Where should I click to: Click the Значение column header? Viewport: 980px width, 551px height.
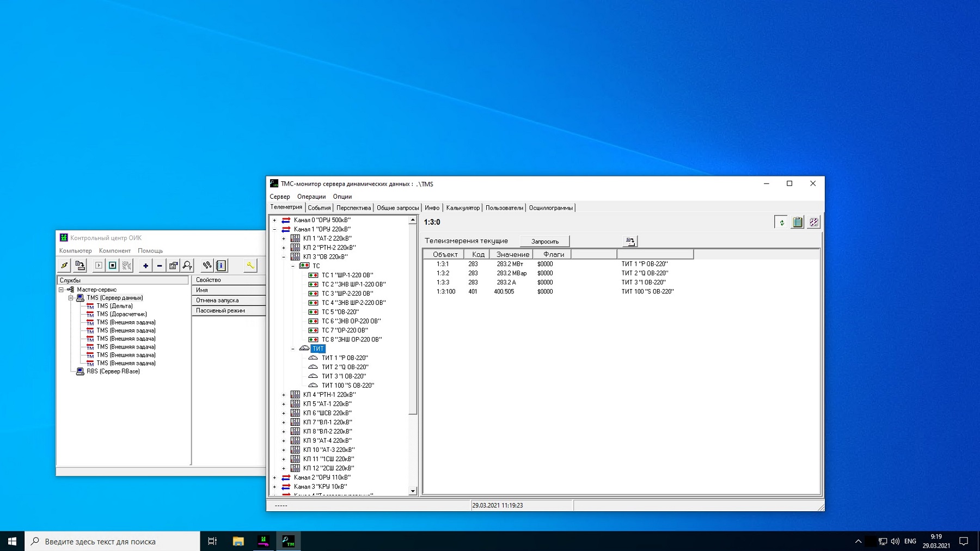click(512, 254)
